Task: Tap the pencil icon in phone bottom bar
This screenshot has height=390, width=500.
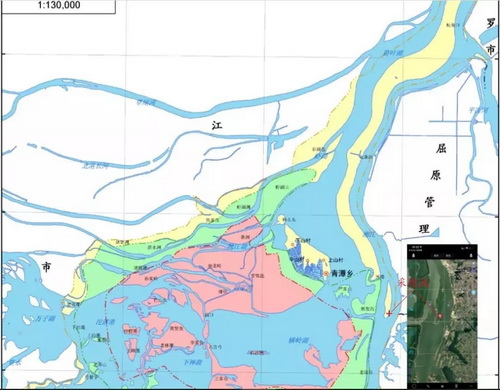Action: (428, 386)
